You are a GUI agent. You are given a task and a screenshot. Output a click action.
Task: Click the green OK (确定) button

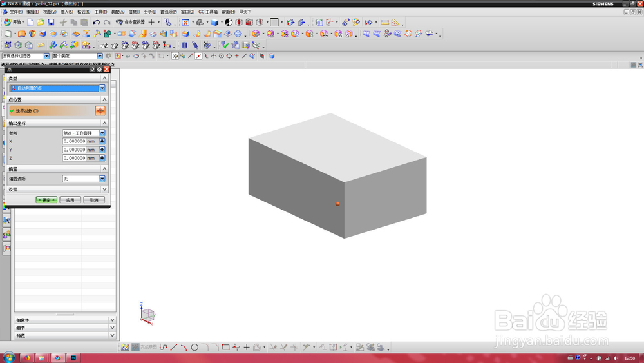[x=46, y=200]
